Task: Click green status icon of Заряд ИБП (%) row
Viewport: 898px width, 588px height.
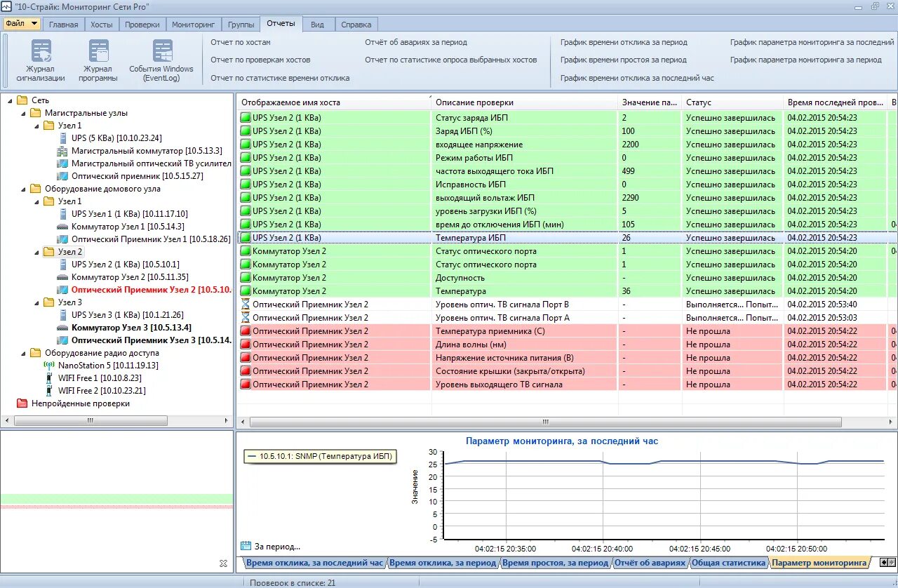Action: click(246, 131)
